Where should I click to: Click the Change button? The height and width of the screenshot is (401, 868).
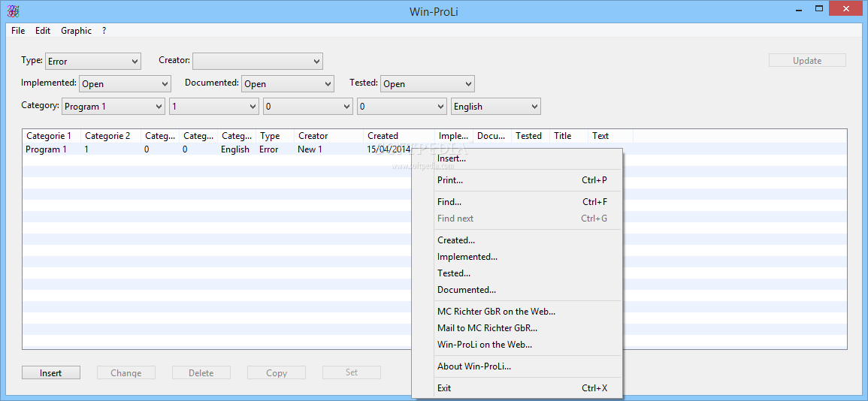click(x=126, y=372)
